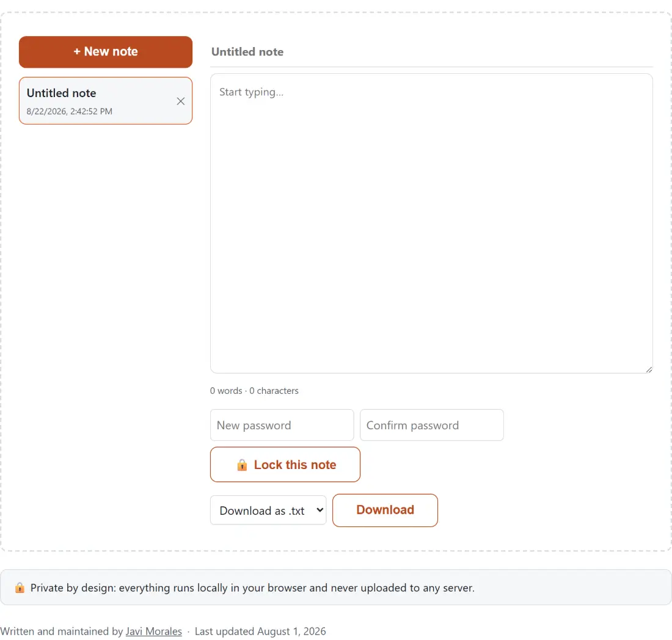Grab the textarea resize handle corner
672x640 pixels.
[x=649, y=369]
